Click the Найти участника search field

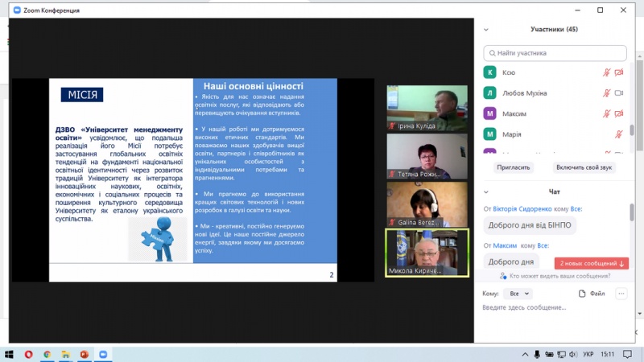[555, 52]
